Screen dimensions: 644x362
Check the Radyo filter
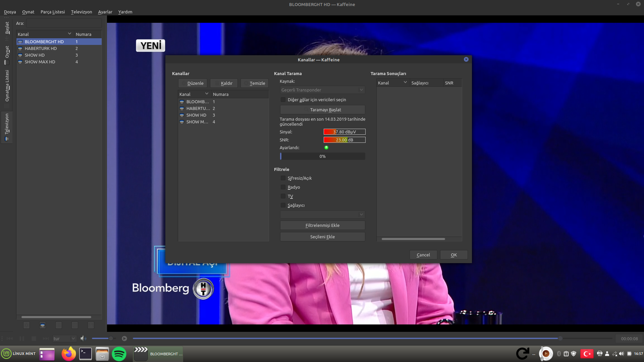[x=283, y=187]
